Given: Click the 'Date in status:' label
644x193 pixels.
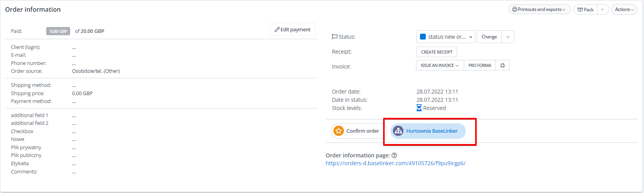Looking at the screenshot, I should (349, 100).
